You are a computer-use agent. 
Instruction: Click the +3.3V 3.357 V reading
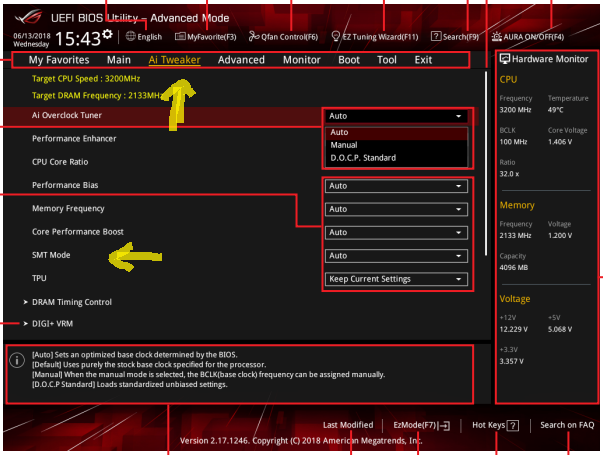click(511, 362)
